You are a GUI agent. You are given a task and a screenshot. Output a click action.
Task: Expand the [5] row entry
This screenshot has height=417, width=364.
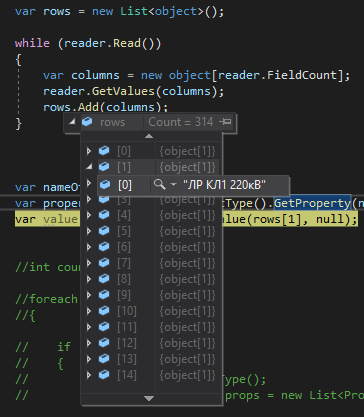click(89, 231)
